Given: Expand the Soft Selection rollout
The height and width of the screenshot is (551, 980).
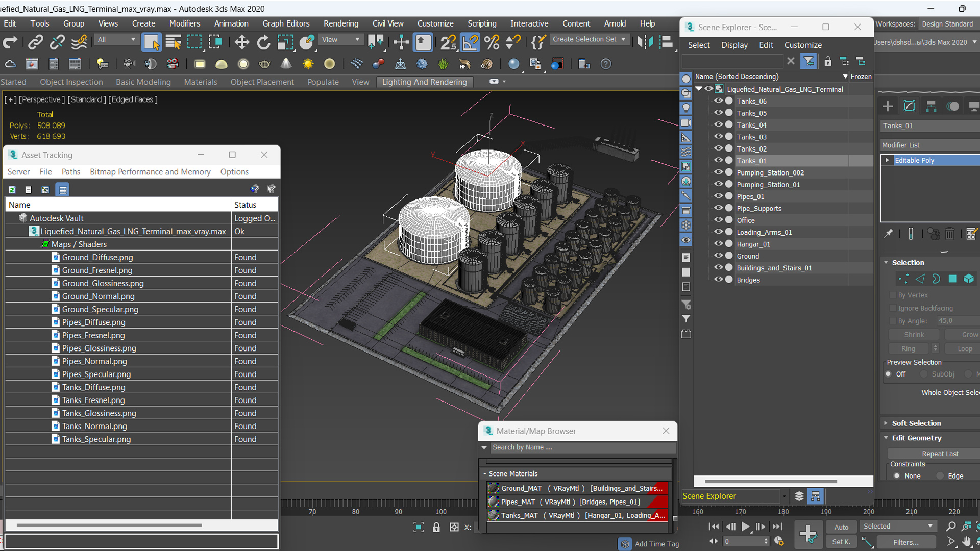Looking at the screenshot, I should pos(916,423).
